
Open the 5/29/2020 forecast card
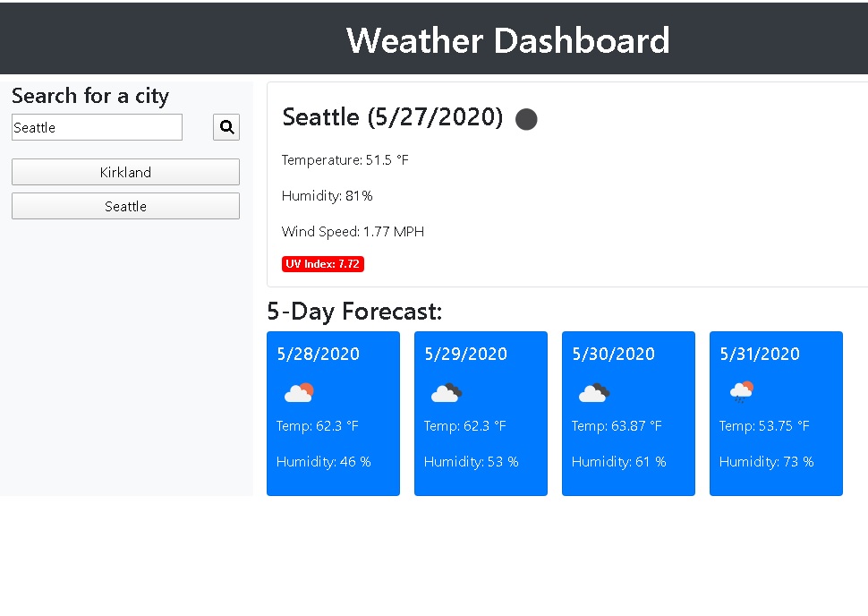tap(481, 413)
